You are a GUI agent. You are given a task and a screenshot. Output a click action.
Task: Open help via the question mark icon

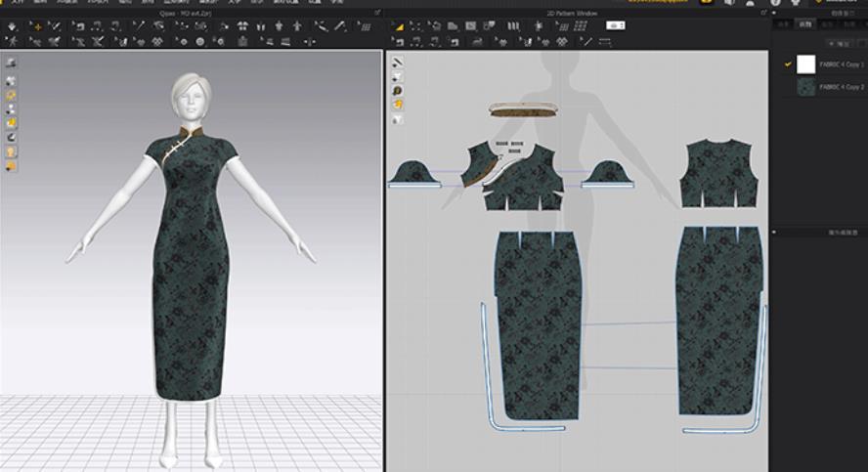775,4
